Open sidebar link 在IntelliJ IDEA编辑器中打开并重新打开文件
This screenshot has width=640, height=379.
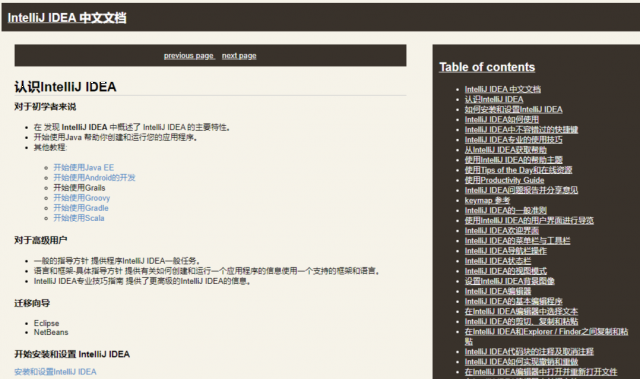(541, 372)
